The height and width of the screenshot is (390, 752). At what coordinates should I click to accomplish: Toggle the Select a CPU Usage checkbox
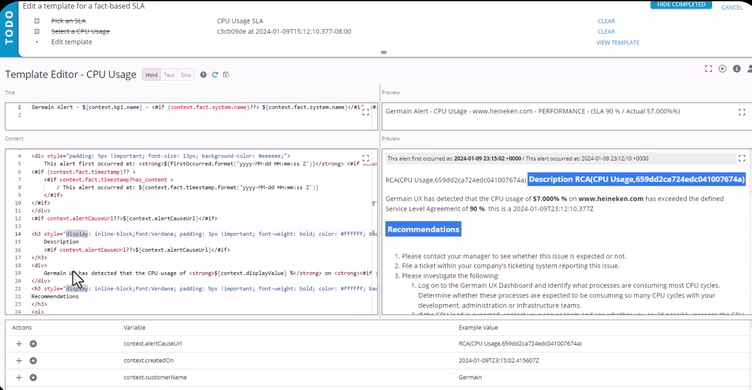pyautogui.click(x=37, y=32)
